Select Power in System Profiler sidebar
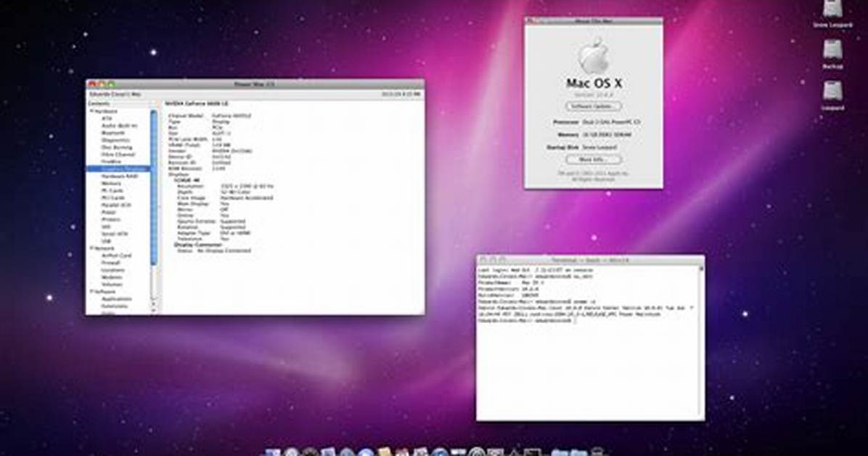 tap(109, 212)
